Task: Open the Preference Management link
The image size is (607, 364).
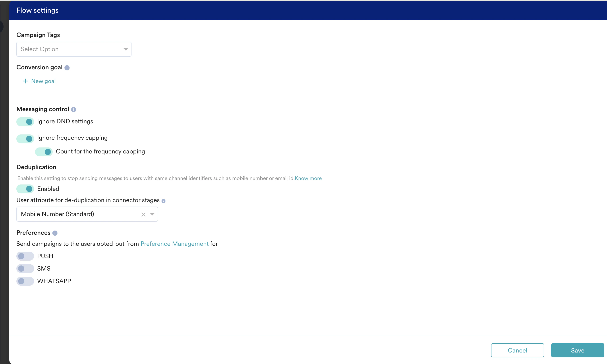Action: click(x=174, y=244)
